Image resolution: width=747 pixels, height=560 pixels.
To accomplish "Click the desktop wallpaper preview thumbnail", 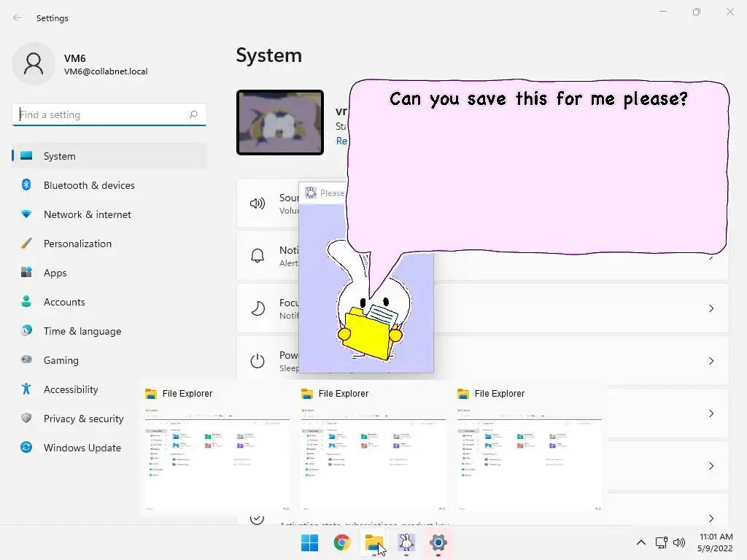I will click(280, 122).
